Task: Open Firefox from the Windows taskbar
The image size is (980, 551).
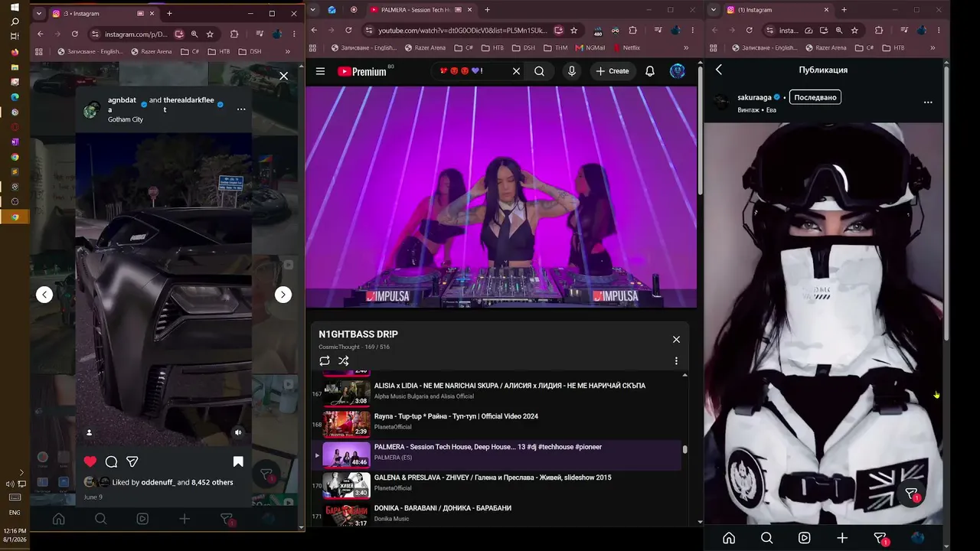Action: [x=15, y=52]
